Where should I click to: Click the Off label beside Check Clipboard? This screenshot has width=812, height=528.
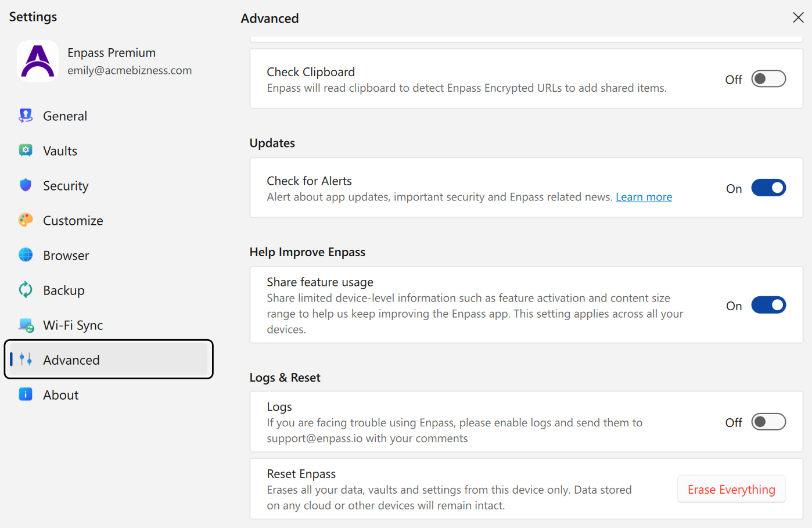click(x=734, y=80)
